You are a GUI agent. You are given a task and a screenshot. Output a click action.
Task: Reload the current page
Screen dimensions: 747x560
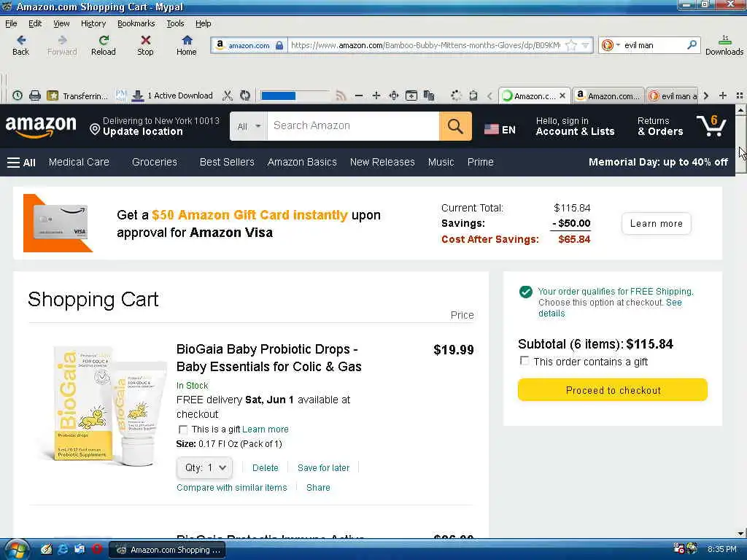[104, 45]
